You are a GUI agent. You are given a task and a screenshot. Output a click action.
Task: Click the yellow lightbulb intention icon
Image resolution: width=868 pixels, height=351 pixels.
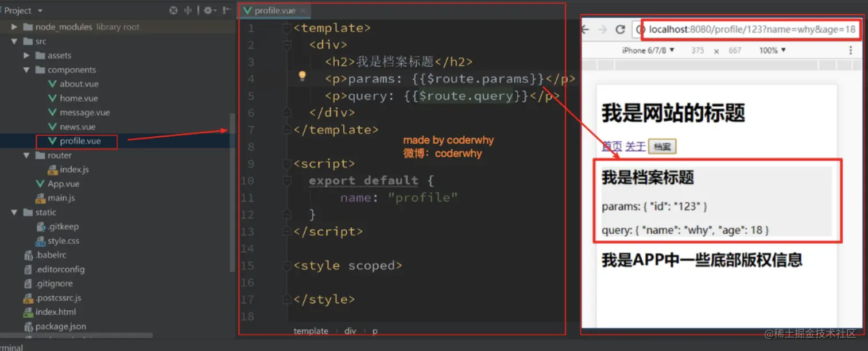pos(302,76)
